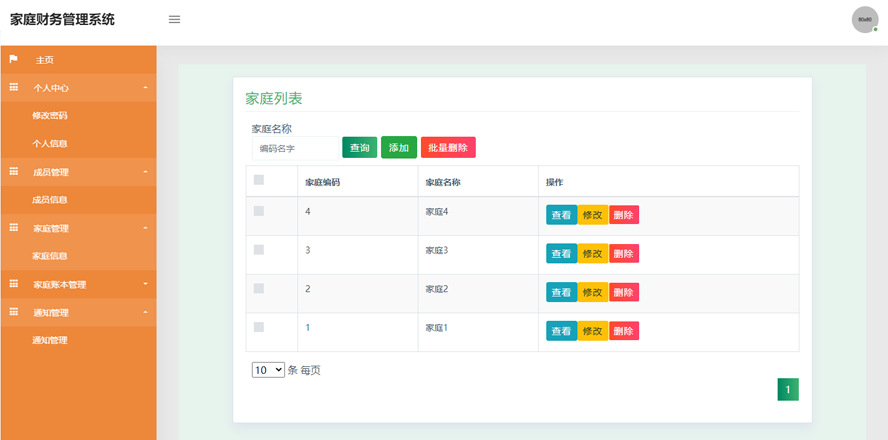This screenshot has height=440, width=888.
Task: Click grid icon next to 家庭管理
Action: point(14,228)
